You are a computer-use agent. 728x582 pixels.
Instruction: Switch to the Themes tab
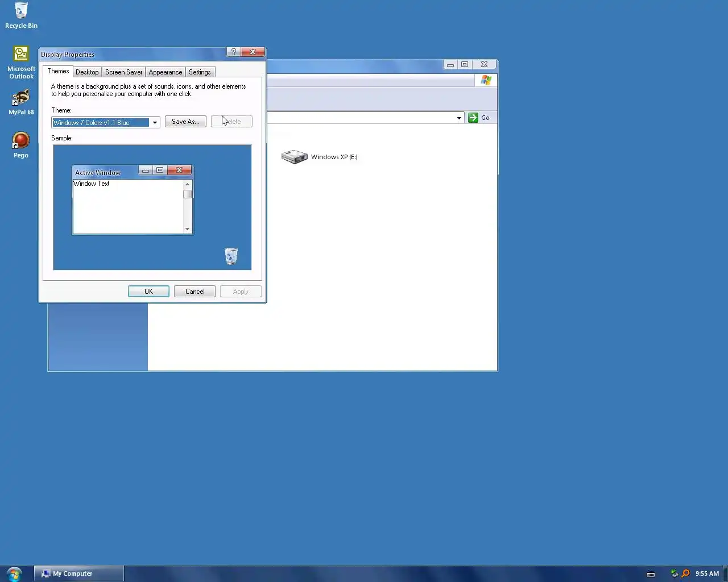click(58, 71)
